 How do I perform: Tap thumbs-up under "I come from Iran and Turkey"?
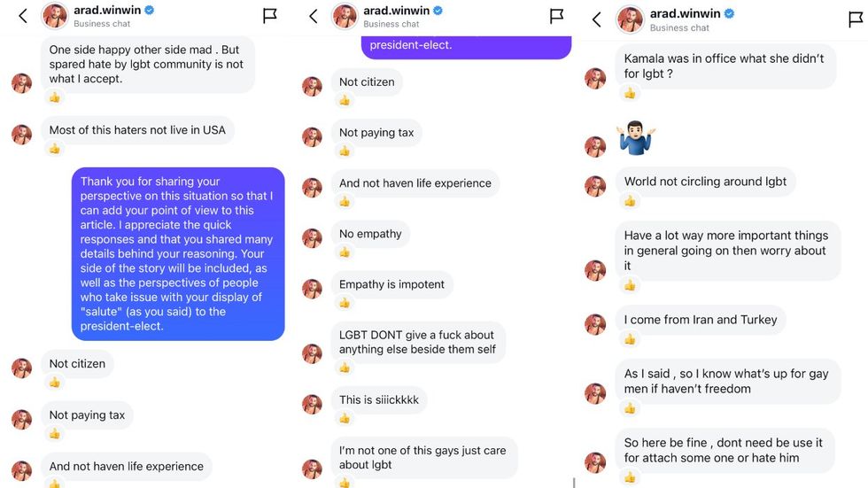[630, 339]
